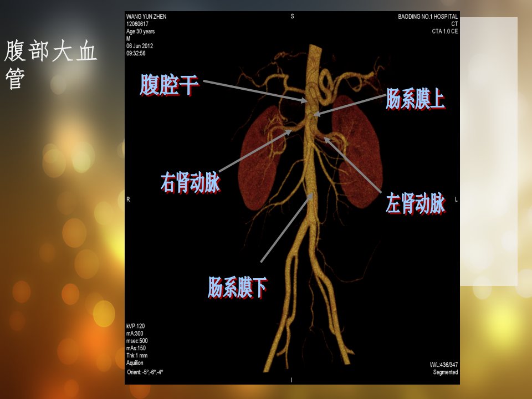Viewport: 532px width, 399px height.
Task: Select the 腹腔干 label
Action: 170,85
